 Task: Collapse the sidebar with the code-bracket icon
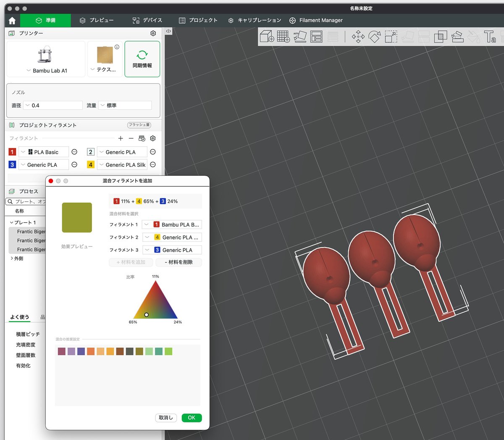tap(168, 31)
